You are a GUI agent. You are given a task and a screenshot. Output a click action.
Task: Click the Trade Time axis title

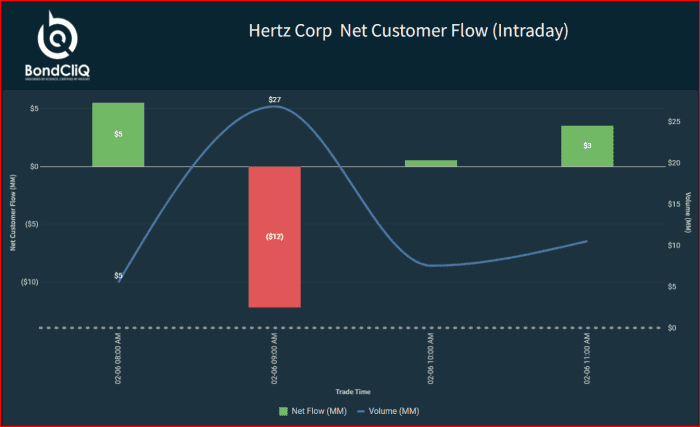(x=353, y=392)
